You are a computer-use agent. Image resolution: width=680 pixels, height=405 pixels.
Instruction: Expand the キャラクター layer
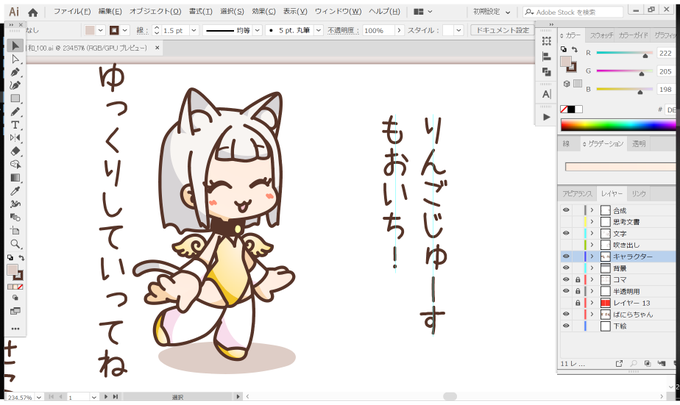(x=592, y=257)
